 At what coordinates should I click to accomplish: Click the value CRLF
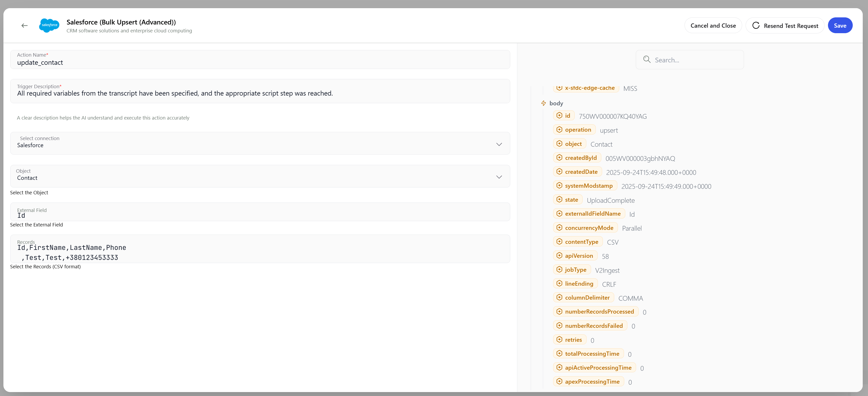click(609, 284)
